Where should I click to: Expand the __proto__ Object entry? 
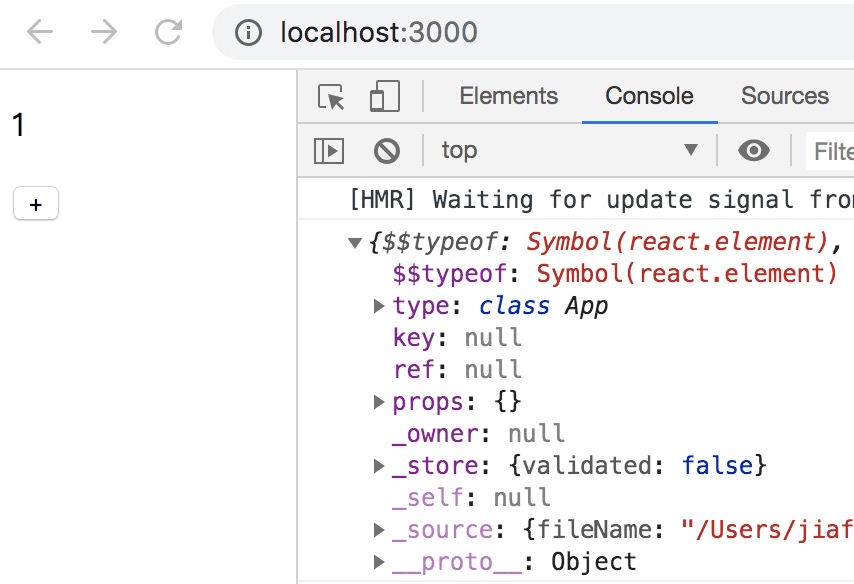pos(379,562)
